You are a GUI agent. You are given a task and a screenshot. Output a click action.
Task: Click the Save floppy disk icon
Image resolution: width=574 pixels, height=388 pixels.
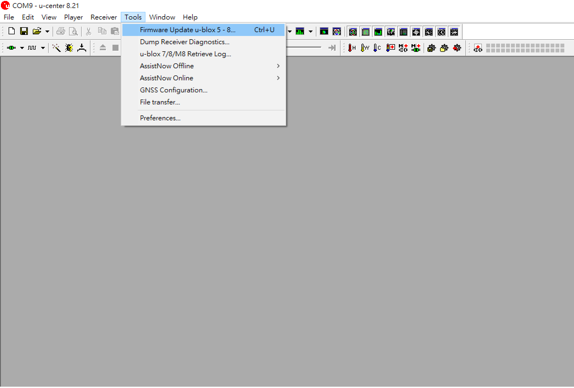[x=24, y=31]
